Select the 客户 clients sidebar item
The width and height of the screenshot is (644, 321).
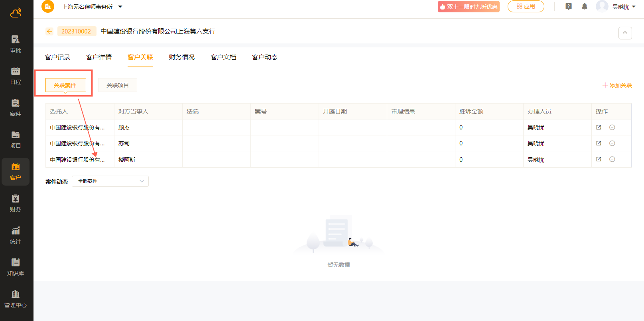point(16,172)
